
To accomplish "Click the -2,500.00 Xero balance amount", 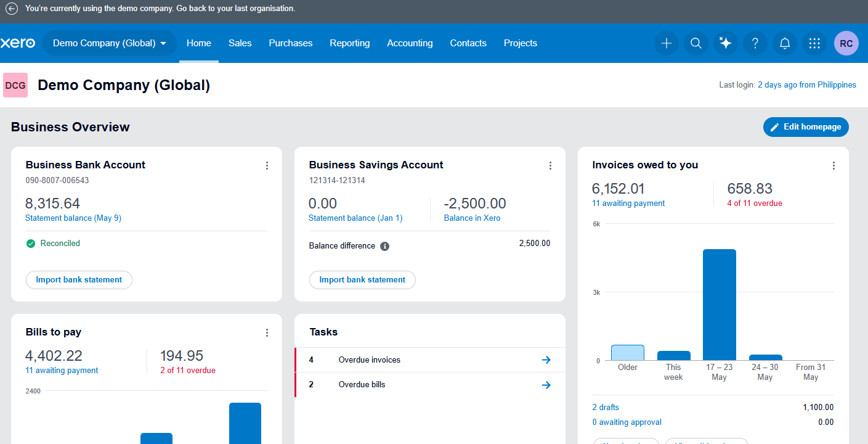I will (475, 203).
